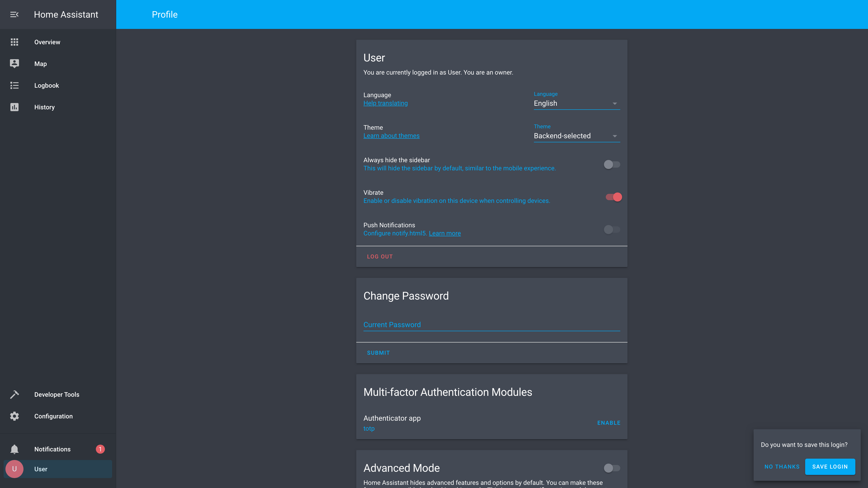Screen dimensions: 868x488
Task: Click the Help translating link
Action: 385,103
